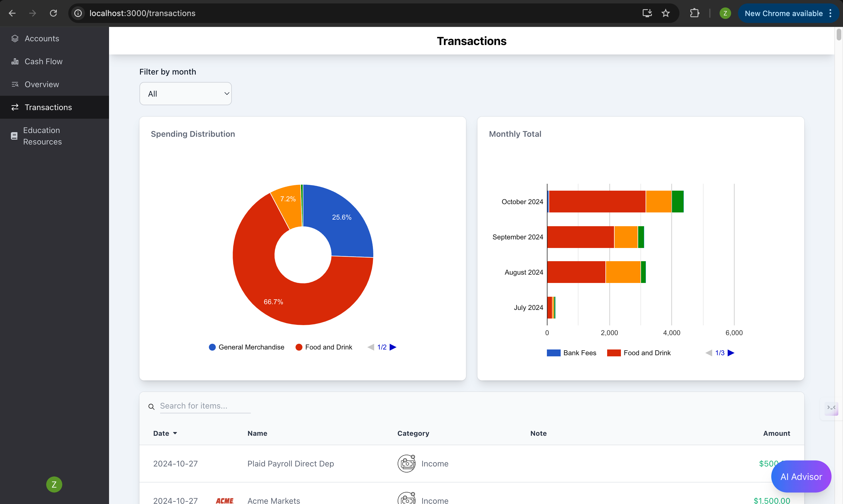Click the Accounts layers icon in sidebar

tap(15, 38)
